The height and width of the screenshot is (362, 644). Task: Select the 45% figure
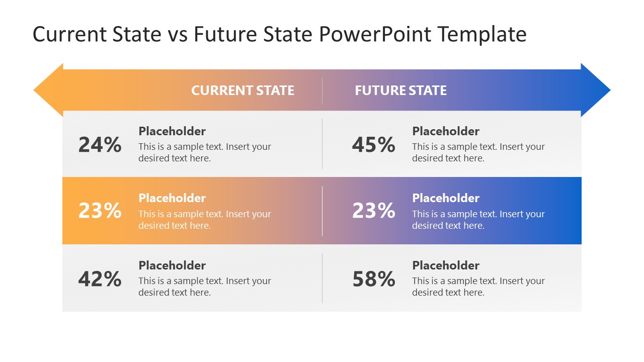point(373,145)
